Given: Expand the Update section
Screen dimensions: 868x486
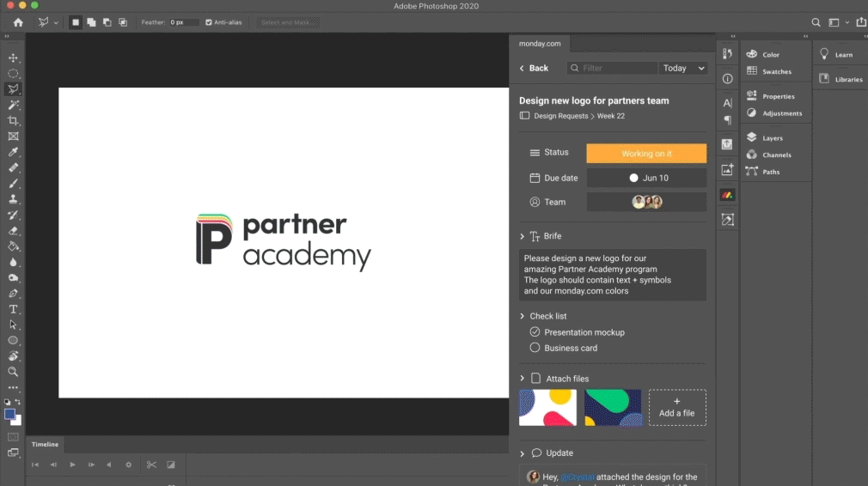Looking at the screenshot, I should click(522, 453).
